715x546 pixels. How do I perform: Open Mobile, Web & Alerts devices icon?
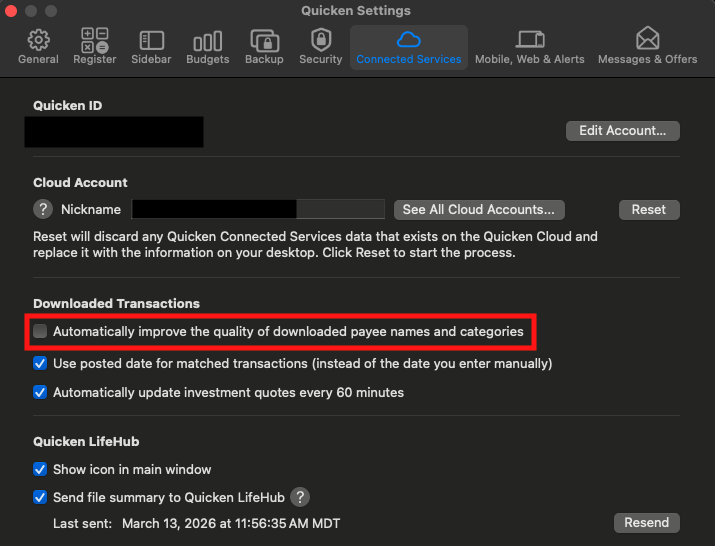pyautogui.click(x=530, y=40)
